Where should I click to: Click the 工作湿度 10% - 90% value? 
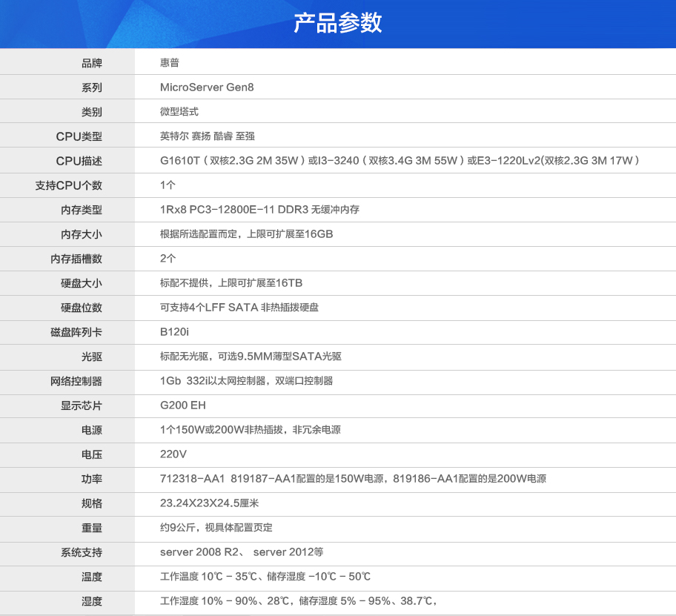point(298,601)
